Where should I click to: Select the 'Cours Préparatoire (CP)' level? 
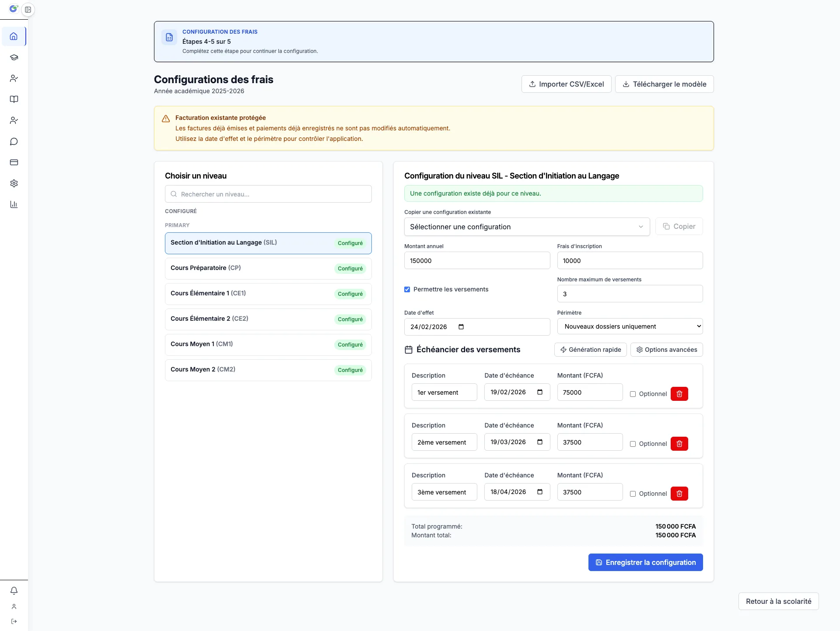coord(268,268)
